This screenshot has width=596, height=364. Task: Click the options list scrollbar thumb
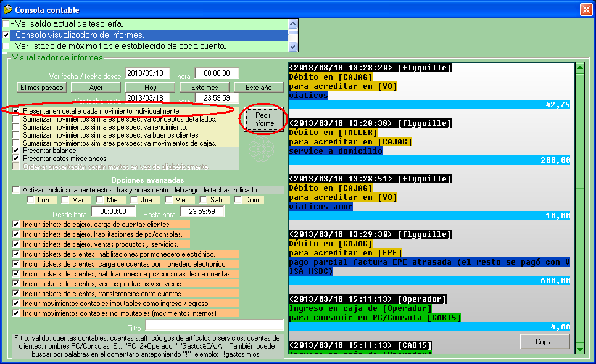292,33
